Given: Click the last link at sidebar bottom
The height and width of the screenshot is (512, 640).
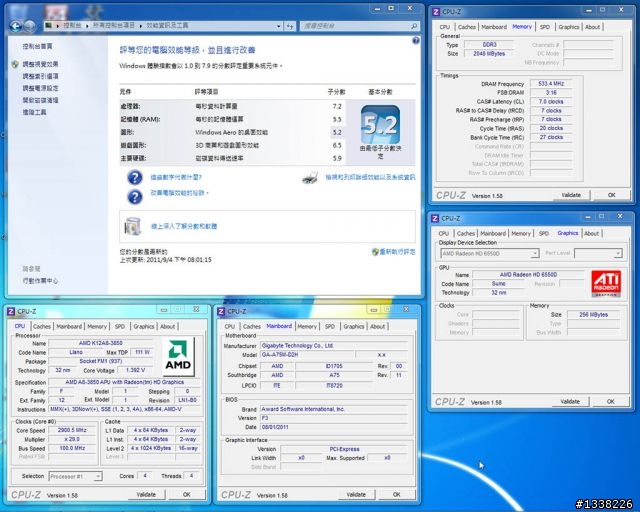Looking at the screenshot, I should tap(40, 281).
